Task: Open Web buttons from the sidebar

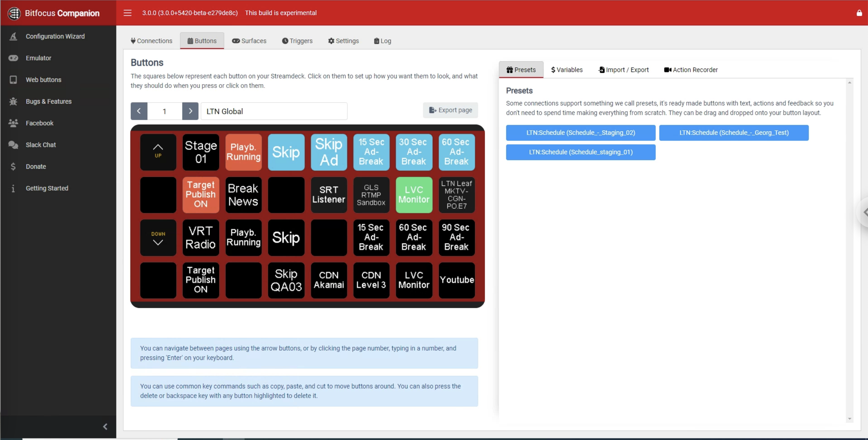Action: 43,79
